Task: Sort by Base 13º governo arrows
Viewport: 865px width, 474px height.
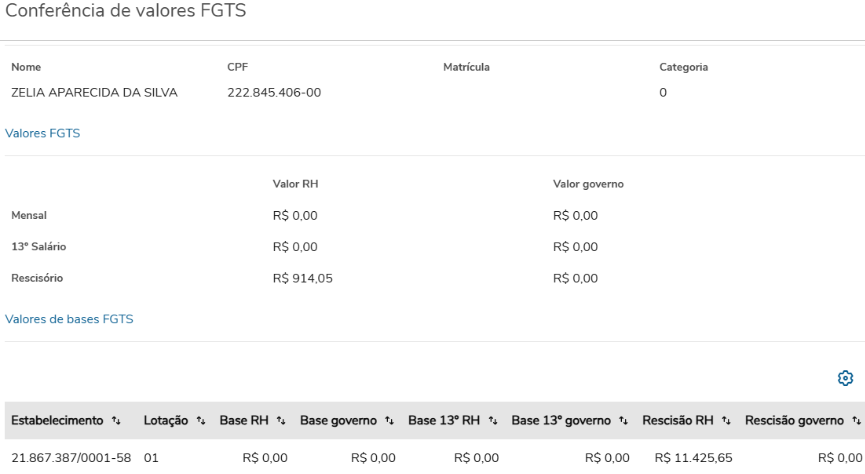Action: [623, 421]
